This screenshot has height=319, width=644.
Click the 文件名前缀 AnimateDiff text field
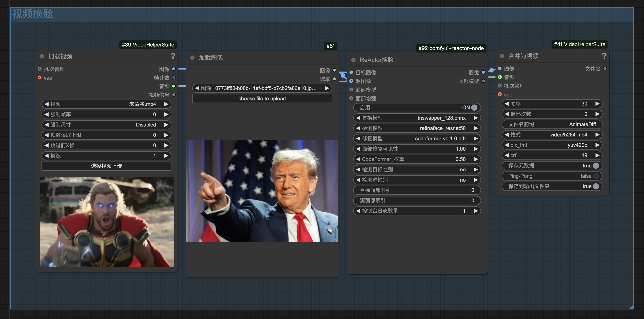click(x=552, y=124)
